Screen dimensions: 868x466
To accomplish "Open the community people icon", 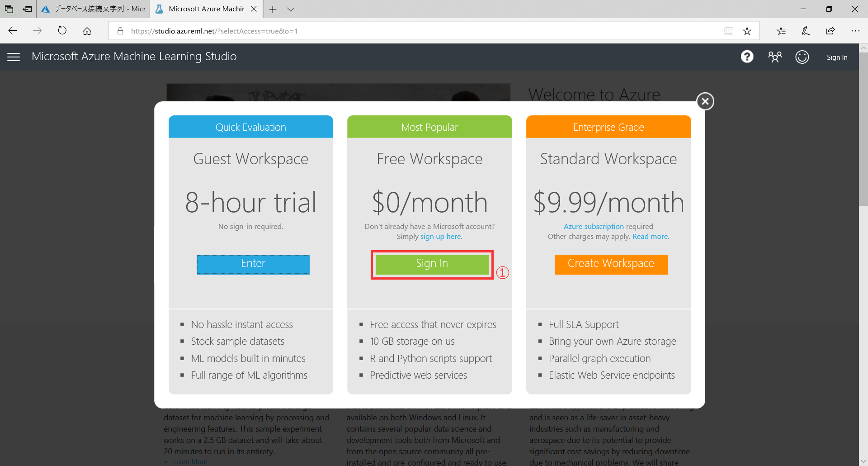I will (774, 57).
